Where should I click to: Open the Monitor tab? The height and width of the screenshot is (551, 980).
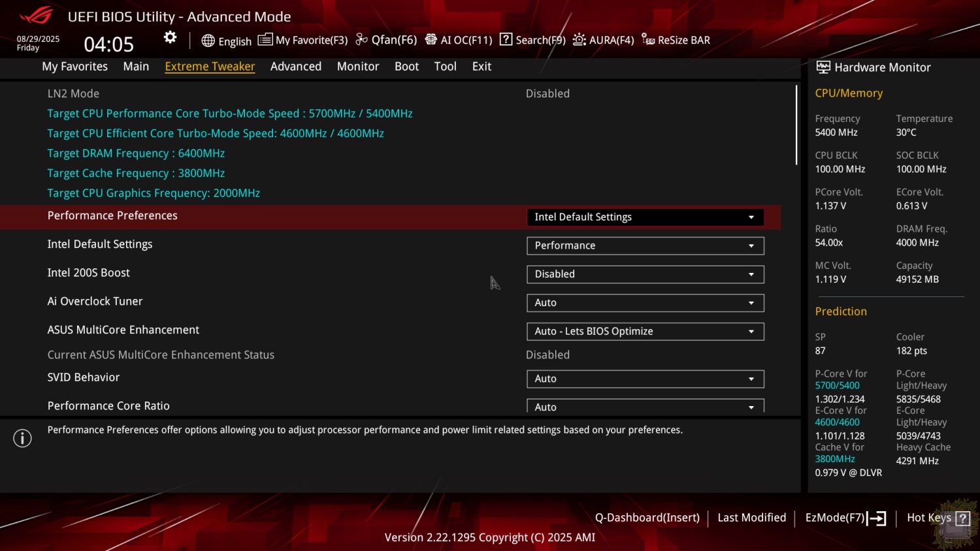pyautogui.click(x=357, y=67)
